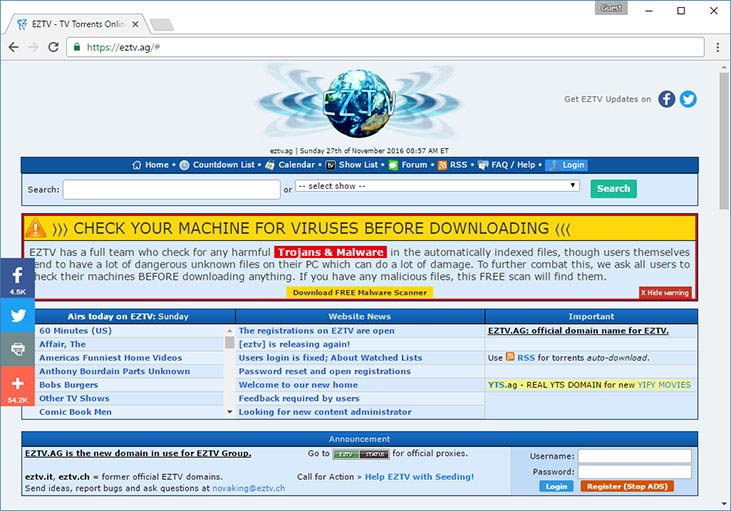Click the airs-today list scroll up arrow
This screenshot has width=731, height=511.
[x=229, y=331]
